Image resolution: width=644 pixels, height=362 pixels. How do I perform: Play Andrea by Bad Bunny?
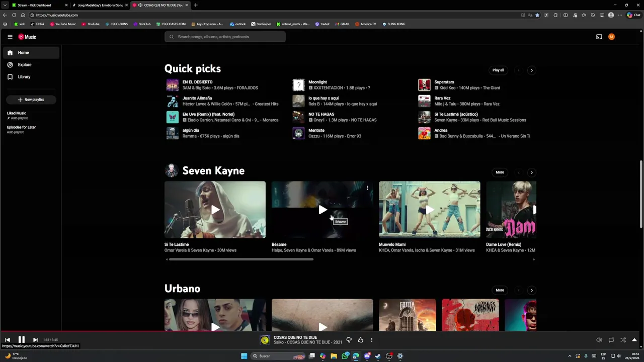click(425, 133)
